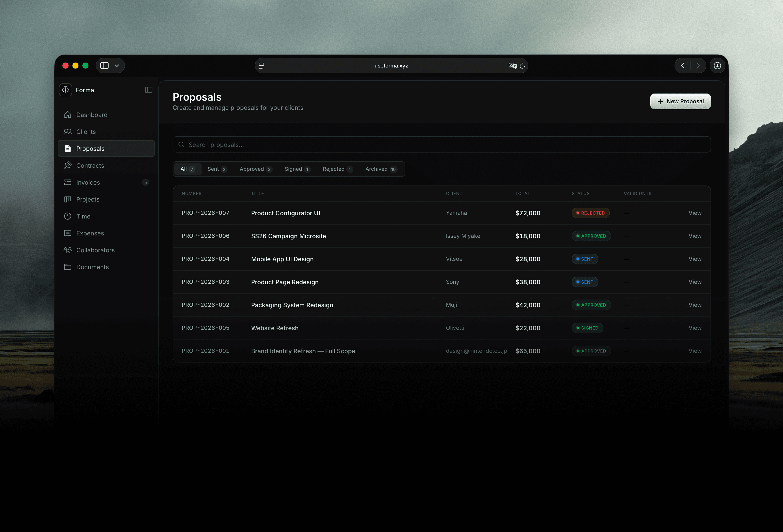Image resolution: width=783 pixels, height=532 pixels.
Task: Click the useforma.xyz address bar
Action: tap(391, 66)
